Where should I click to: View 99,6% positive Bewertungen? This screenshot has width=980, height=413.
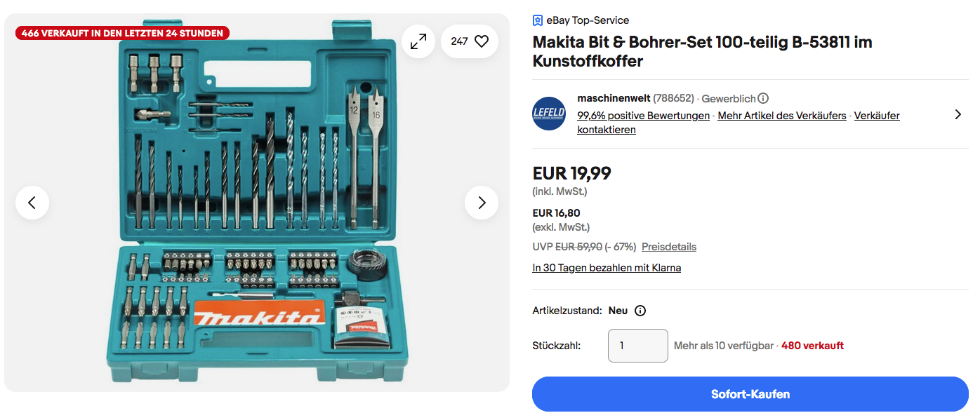click(643, 116)
